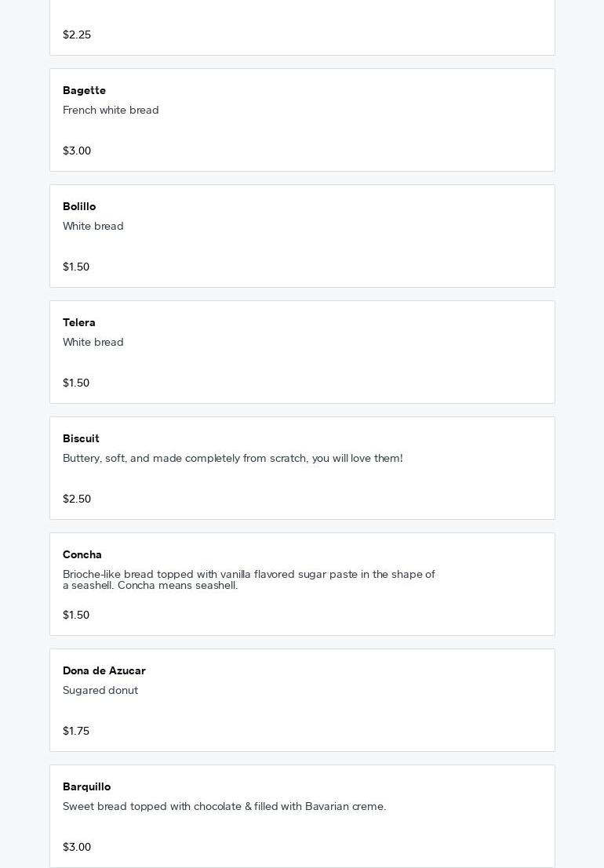
Task: Click the Concha item title
Action: [x=82, y=554]
